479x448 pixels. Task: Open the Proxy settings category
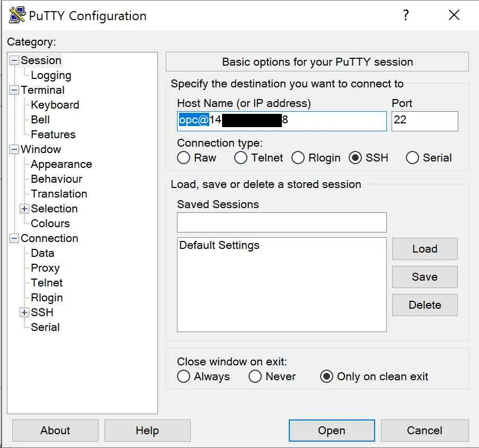click(x=45, y=268)
